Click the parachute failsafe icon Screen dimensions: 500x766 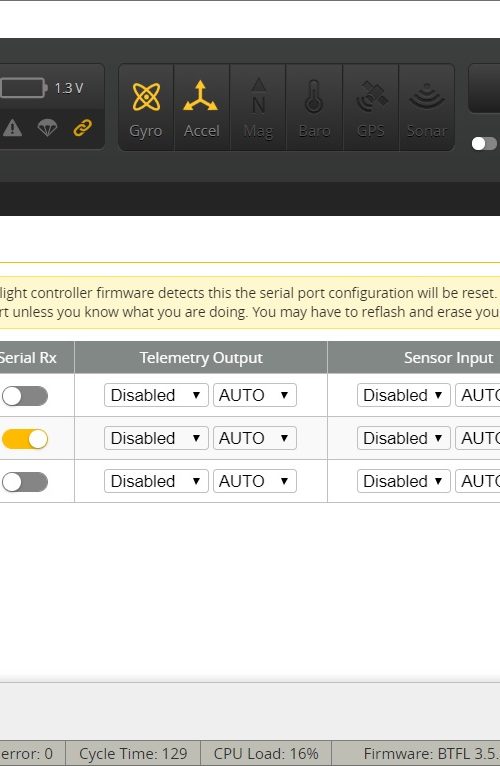point(47,128)
